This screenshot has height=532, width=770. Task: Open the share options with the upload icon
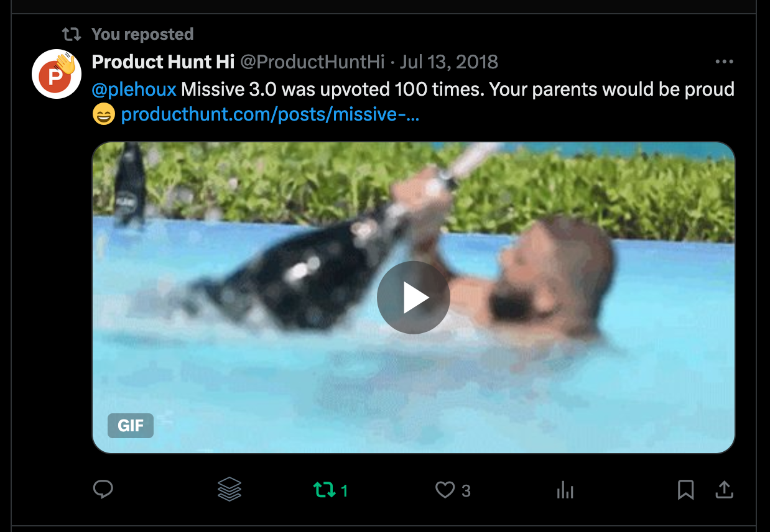pos(724,490)
